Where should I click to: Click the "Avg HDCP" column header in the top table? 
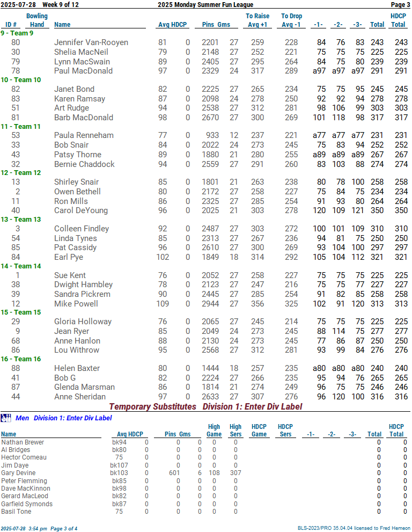point(172,25)
